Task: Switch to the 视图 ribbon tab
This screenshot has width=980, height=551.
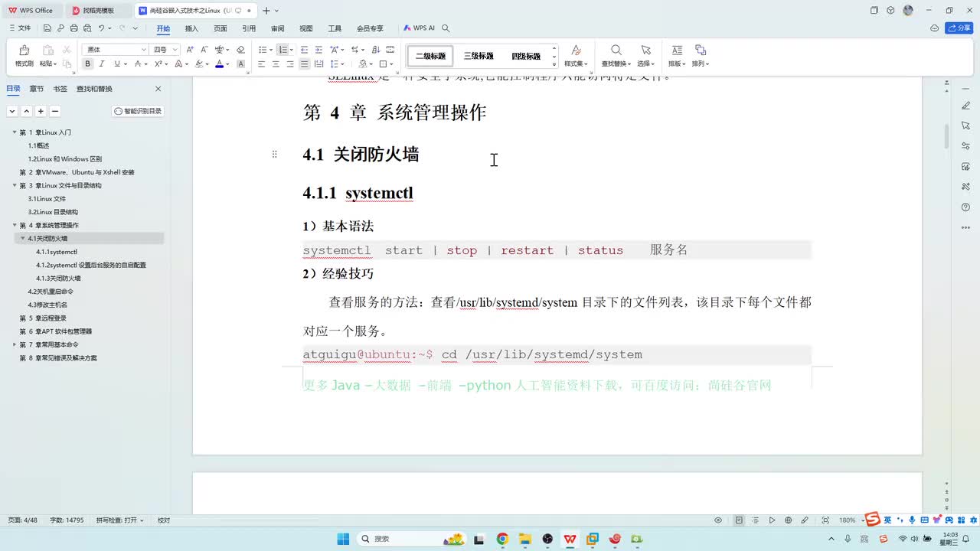Action: pyautogui.click(x=306, y=28)
